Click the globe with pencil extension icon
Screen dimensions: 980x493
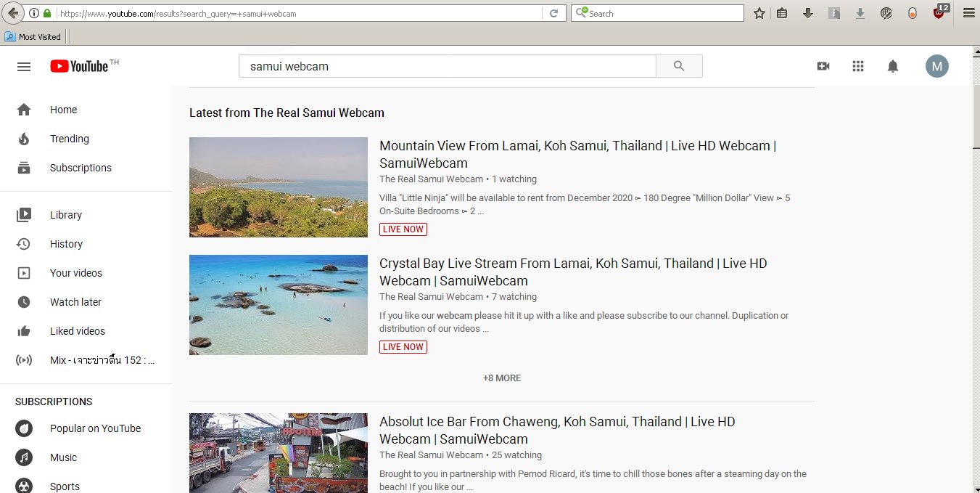click(886, 13)
